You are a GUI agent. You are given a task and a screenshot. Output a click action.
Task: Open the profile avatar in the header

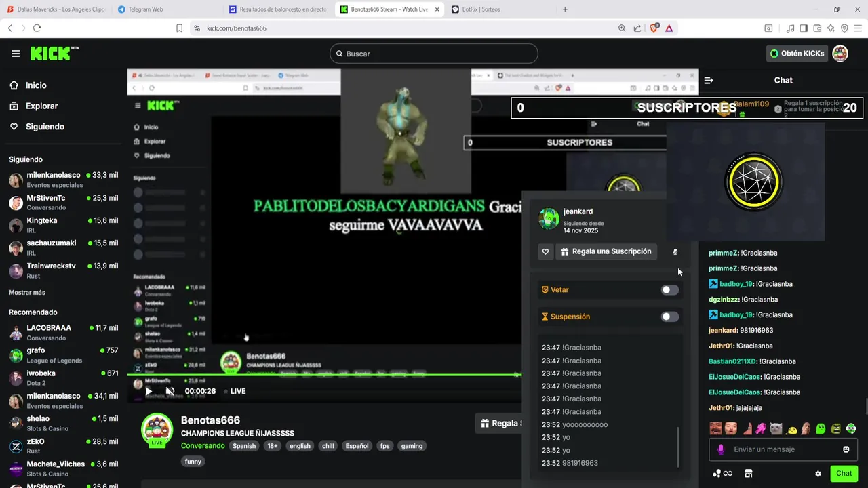pyautogui.click(x=840, y=54)
